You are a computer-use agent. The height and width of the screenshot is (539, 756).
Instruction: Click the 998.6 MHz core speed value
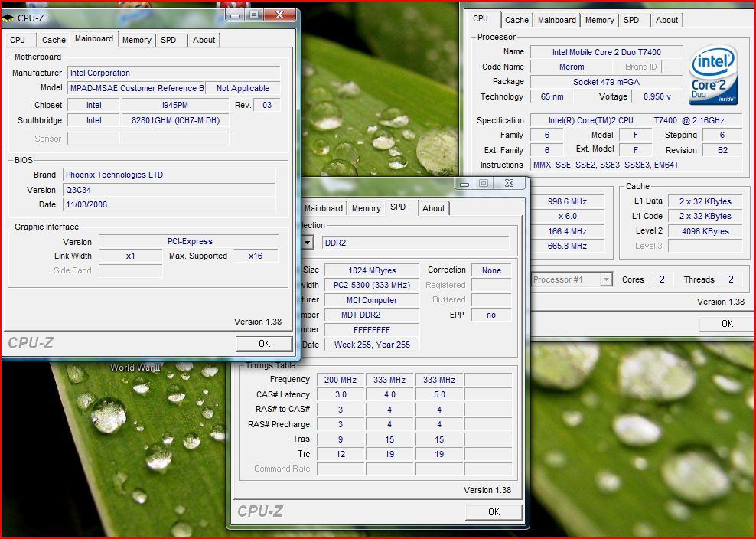pyautogui.click(x=567, y=201)
